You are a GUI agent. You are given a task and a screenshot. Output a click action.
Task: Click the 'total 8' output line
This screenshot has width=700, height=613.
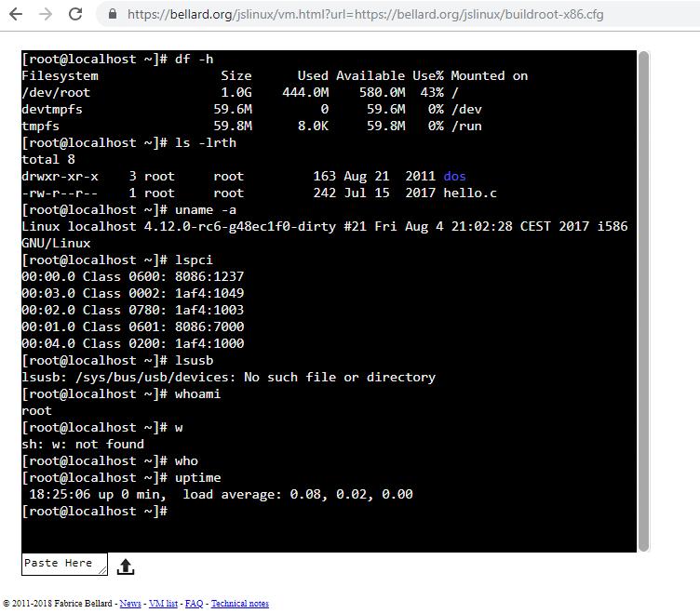point(48,159)
